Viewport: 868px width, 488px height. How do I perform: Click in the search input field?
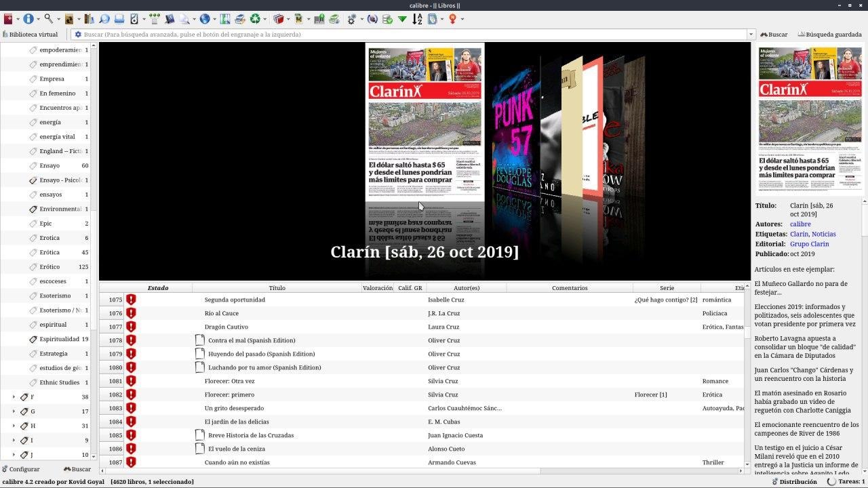point(414,35)
